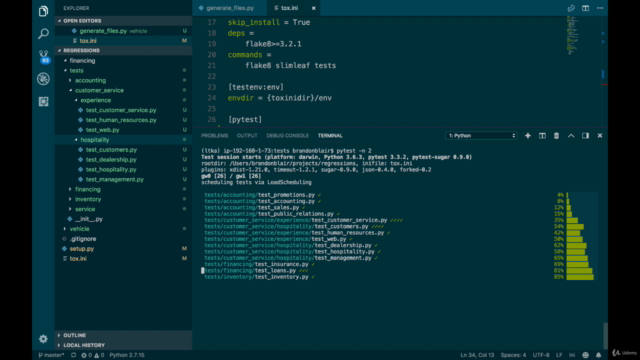Split the editor with the split icon
This screenshot has height=360, width=640.
pos(585,8)
